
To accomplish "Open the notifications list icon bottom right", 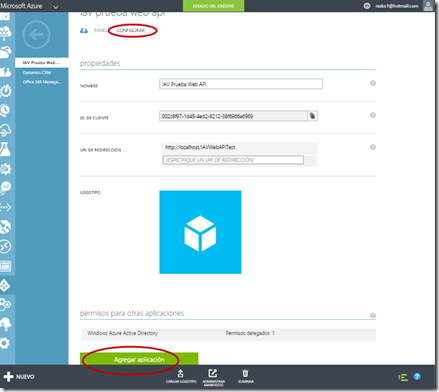I will point(403,377).
